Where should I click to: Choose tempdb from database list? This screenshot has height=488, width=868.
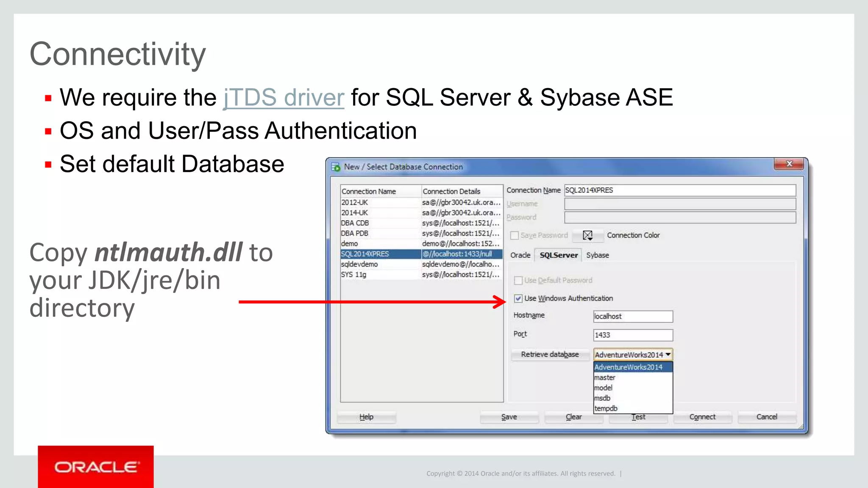633,408
